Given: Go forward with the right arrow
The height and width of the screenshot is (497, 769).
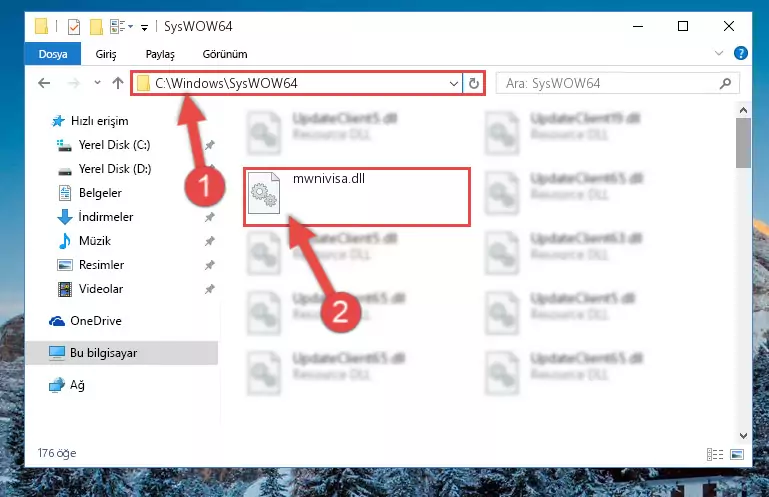Looking at the screenshot, I should tap(74, 83).
